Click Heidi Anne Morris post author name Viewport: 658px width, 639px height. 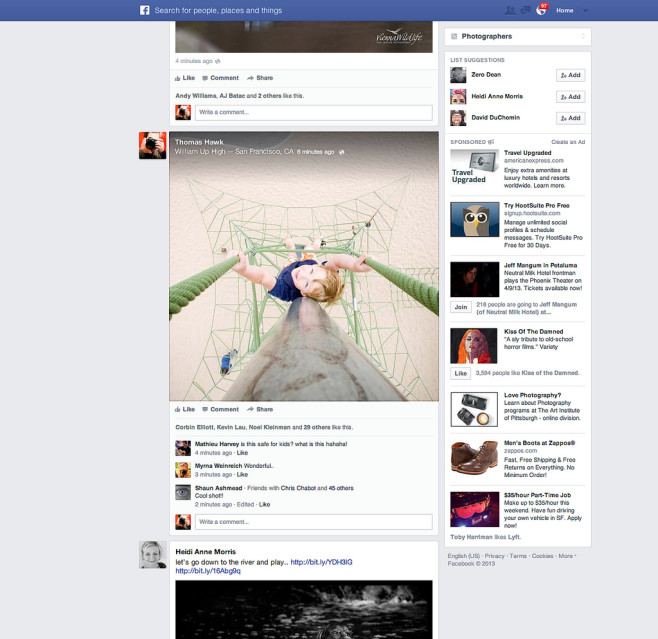(206, 552)
